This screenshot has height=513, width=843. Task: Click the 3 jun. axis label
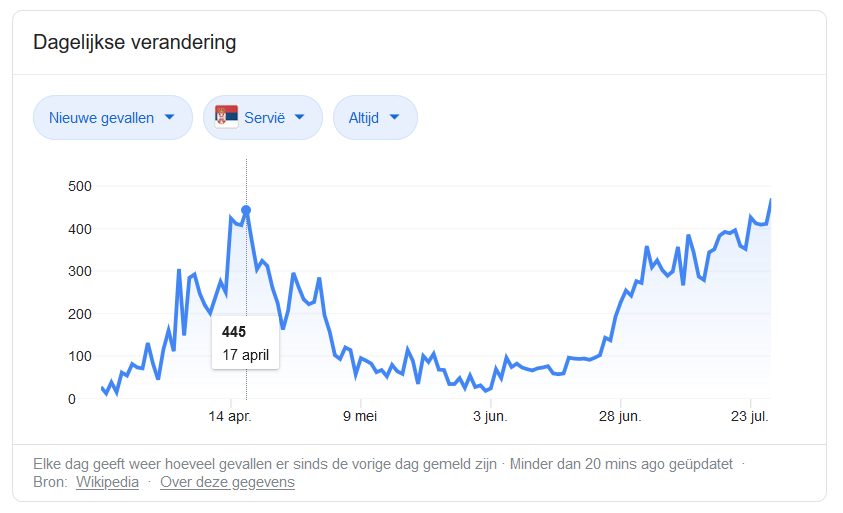(x=490, y=416)
